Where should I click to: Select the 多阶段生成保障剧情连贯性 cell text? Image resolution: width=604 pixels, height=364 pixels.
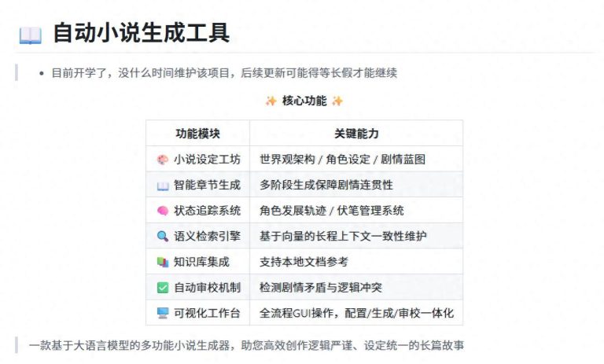point(326,186)
